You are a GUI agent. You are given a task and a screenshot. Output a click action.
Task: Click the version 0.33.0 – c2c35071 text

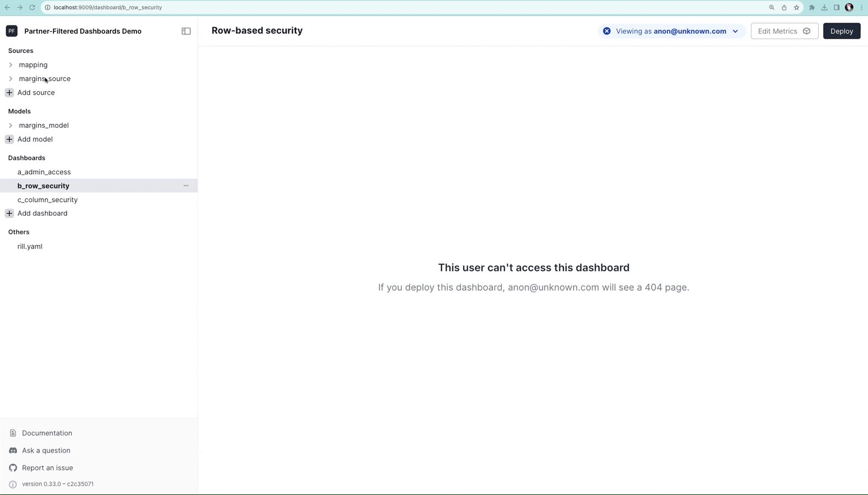click(x=58, y=485)
